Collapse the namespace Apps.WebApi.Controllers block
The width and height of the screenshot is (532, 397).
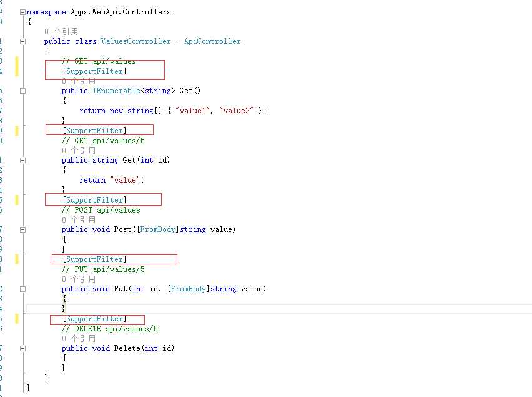click(x=22, y=13)
